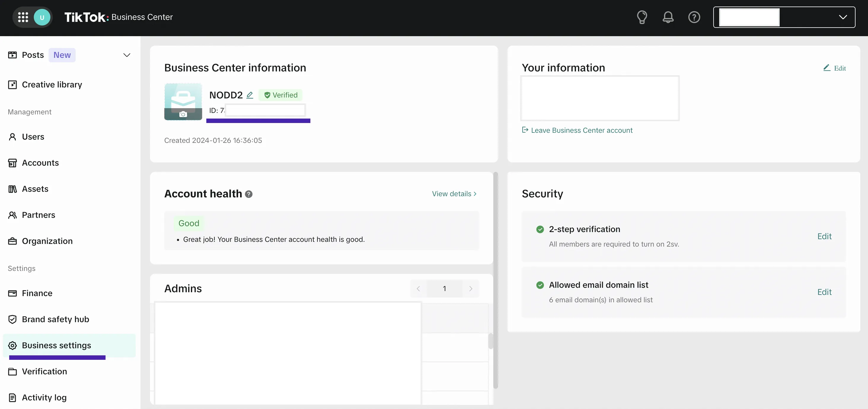This screenshot has height=409, width=868.
Task: Go to previous Admins page
Action: click(418, 289)
